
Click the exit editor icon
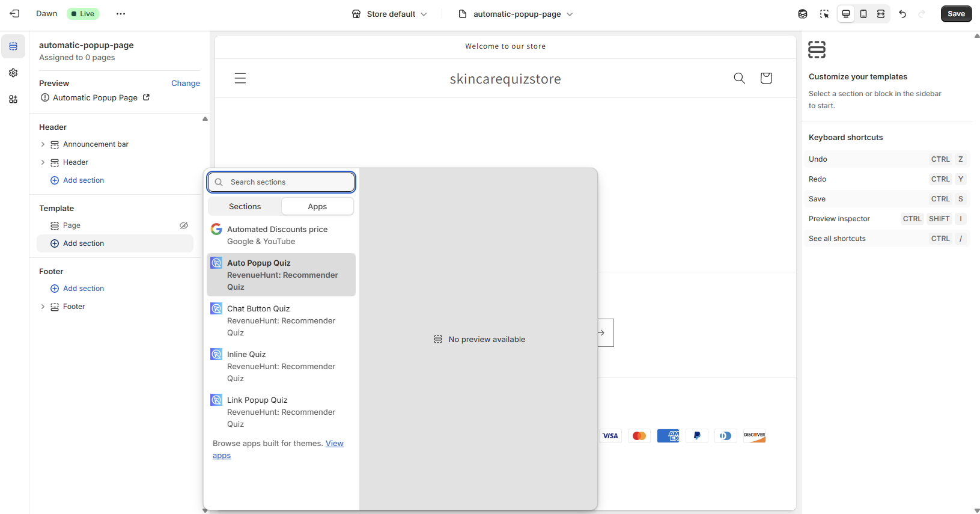coord(15,14)
